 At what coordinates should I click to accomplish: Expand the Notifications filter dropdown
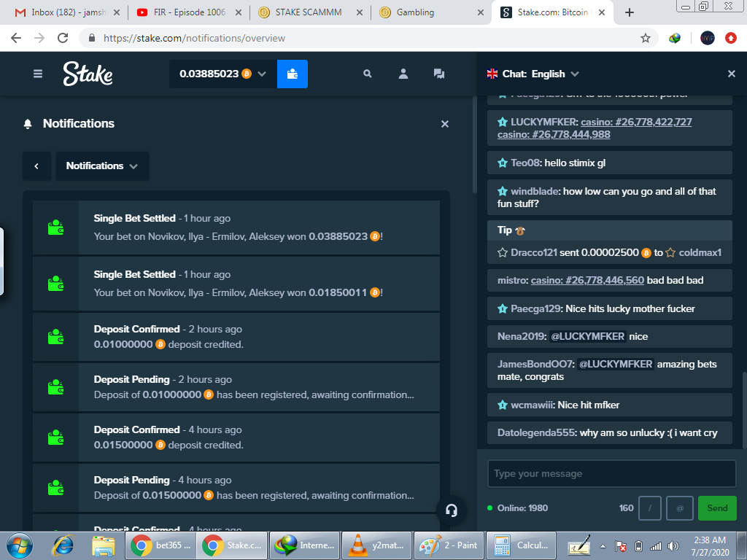tap(102, 166)
